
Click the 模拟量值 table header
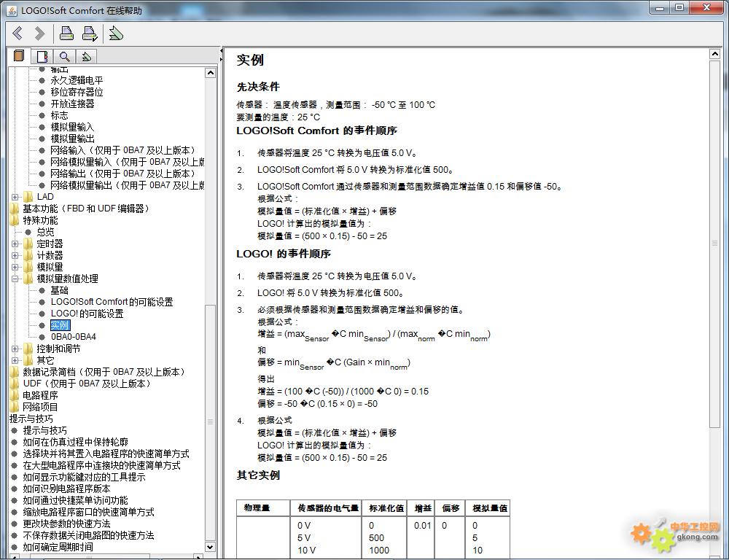(x=490, y=508)
